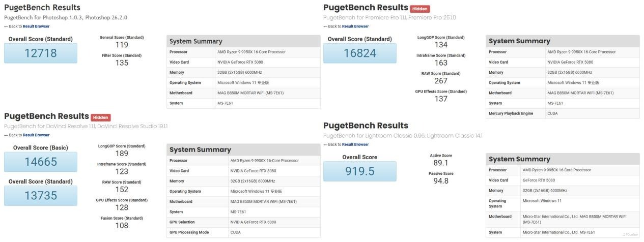Click the 16824 Premiere Pro overall score box
The width and height of the screenshot is (644, 242).
[359, 53]
